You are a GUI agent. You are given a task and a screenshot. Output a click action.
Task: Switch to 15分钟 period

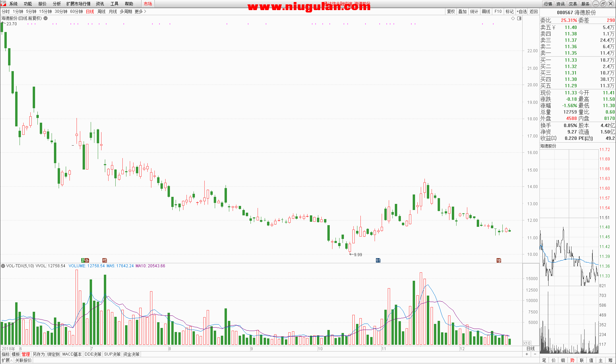coord(46,11)
